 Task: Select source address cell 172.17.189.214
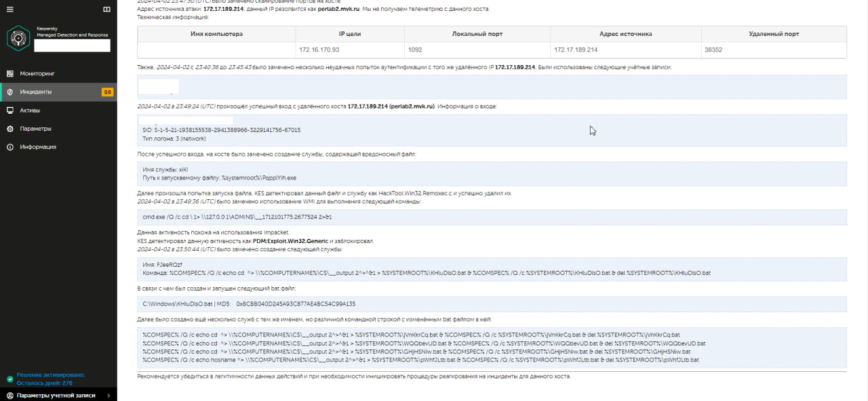tap(626, 49)
